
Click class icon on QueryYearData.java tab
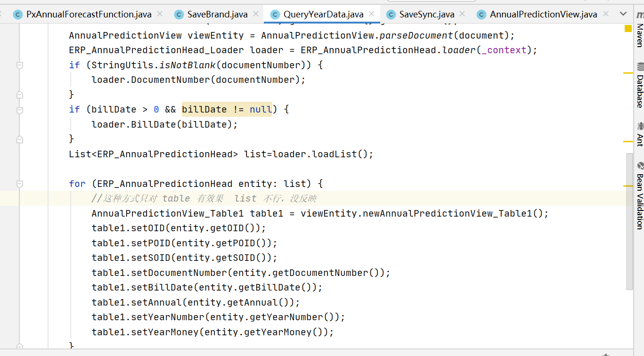275,15
